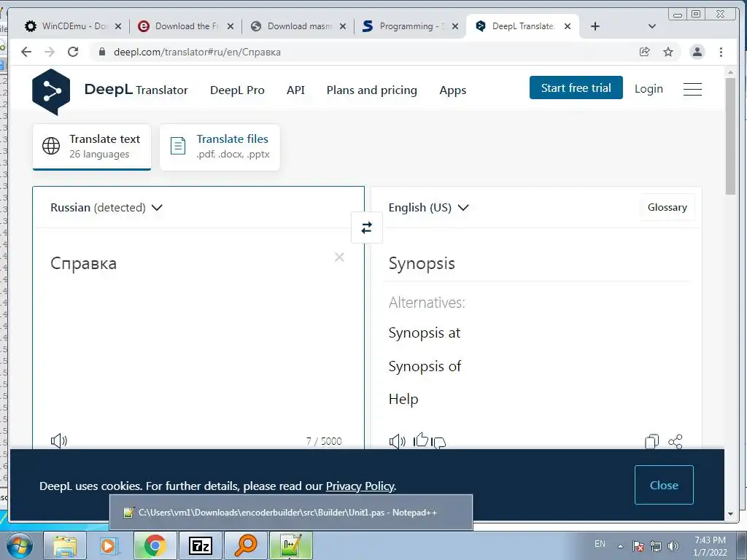Open the API navigation link
This screenshot has height=560, width=747.
click(x=295, y=90)
